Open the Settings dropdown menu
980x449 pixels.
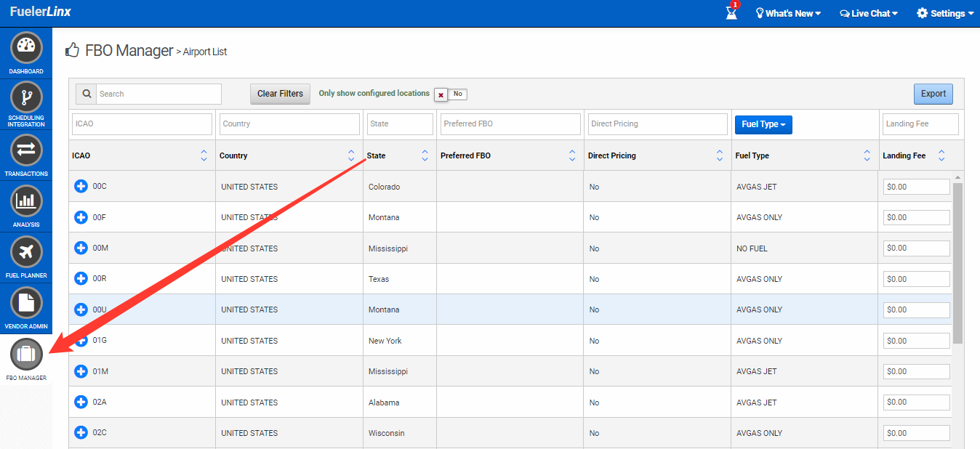pyautogui.click(x=945, y=13)
